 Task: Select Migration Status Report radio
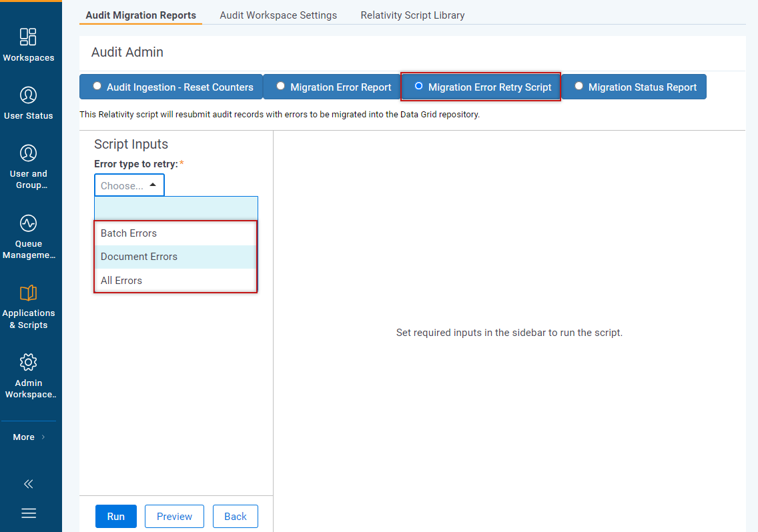pos(579,86)
